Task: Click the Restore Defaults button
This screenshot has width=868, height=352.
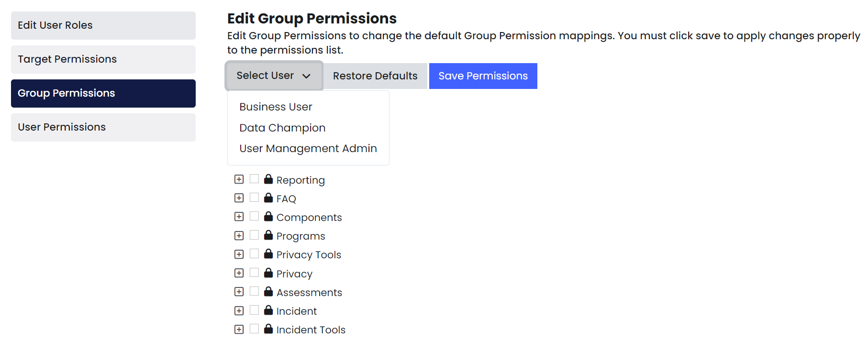Action: click(x=375, y=76)
